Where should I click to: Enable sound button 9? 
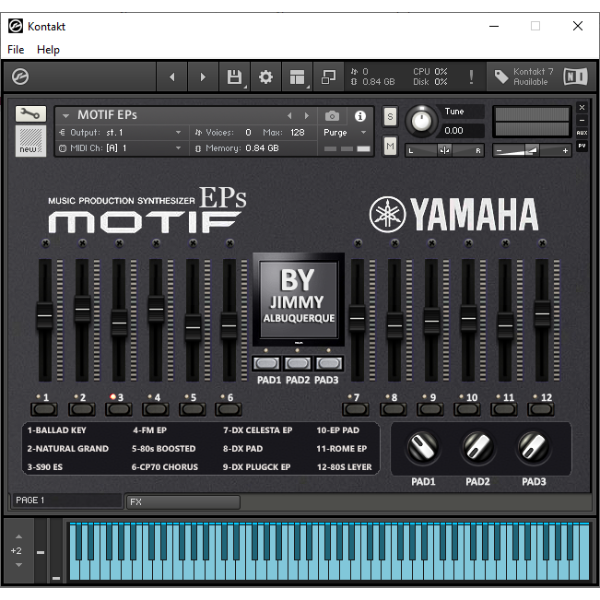[430, 409]
